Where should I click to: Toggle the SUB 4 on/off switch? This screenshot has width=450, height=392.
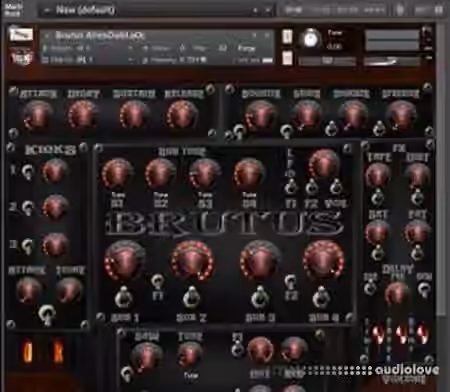[x=322, y=297]
